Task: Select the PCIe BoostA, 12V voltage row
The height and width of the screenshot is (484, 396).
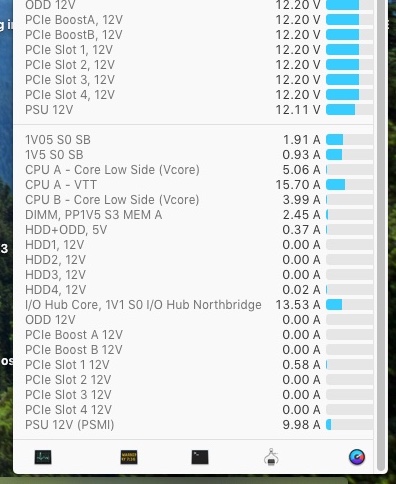Action: (199, 20)
